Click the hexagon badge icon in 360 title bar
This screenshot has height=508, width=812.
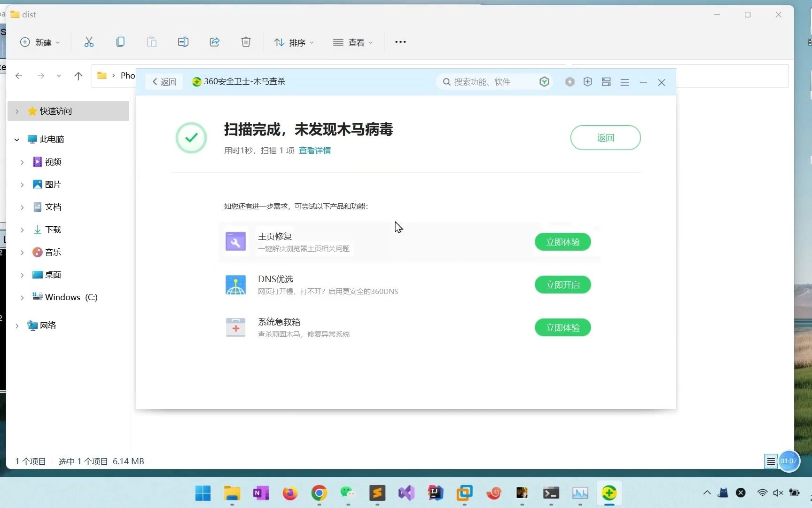coord(570,82)
